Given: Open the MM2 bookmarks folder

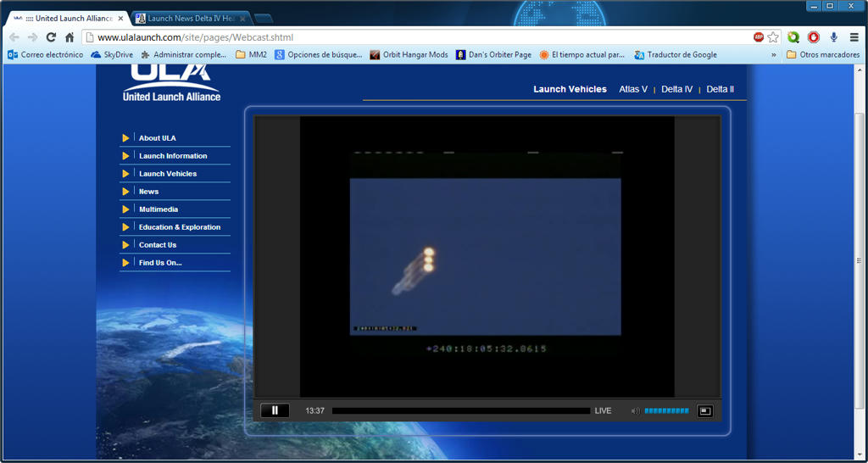Looking at the screenshot, I should 251,55.
